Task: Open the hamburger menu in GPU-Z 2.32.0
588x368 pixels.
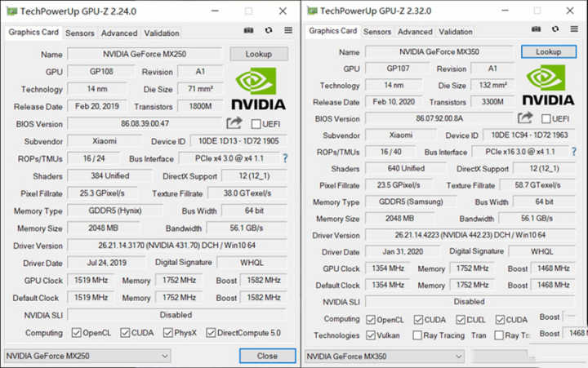Action: tap(574, 29)
